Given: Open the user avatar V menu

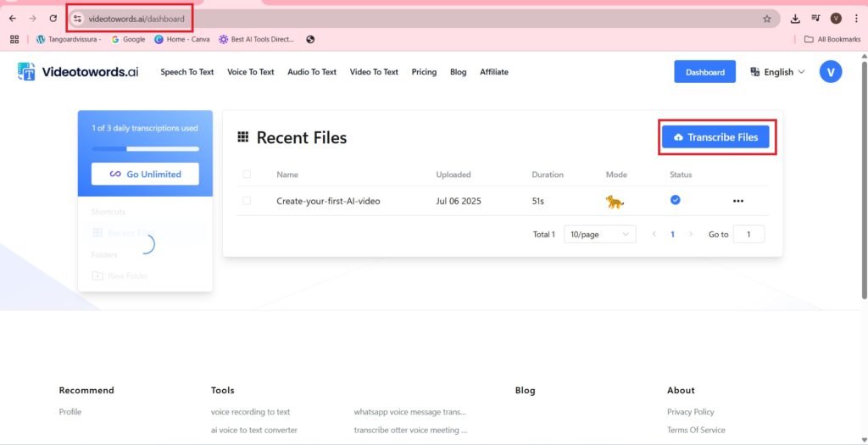Looking at the screenshot, I should point(831,72).
